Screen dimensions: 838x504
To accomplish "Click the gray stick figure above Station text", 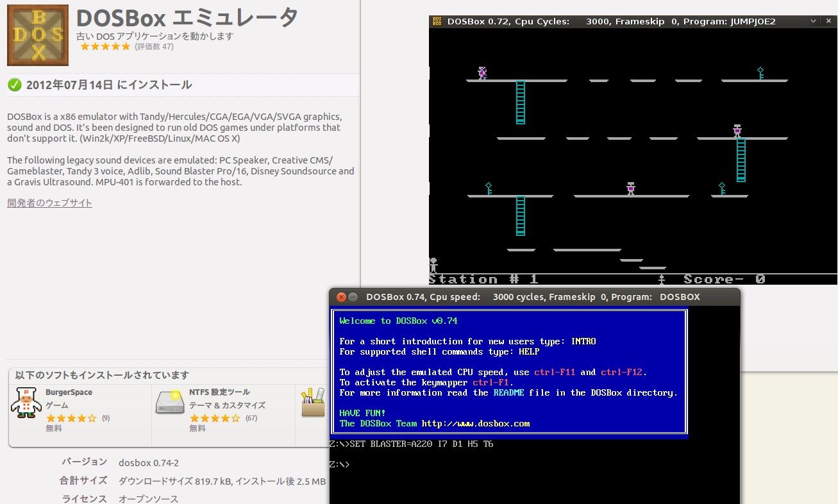I will click(433, 265).
